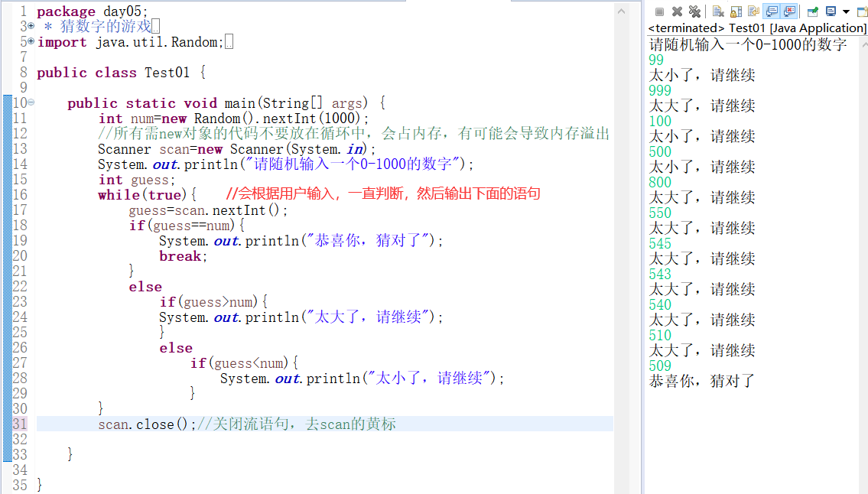
Task: Toggle Word Wrap icon in console toolbar
Action: [753, 11]
